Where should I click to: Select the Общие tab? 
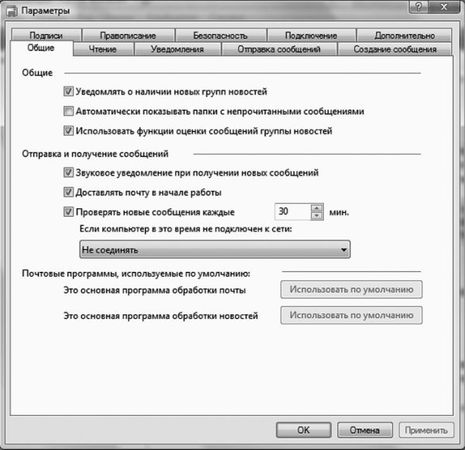(x=41, y=48)
